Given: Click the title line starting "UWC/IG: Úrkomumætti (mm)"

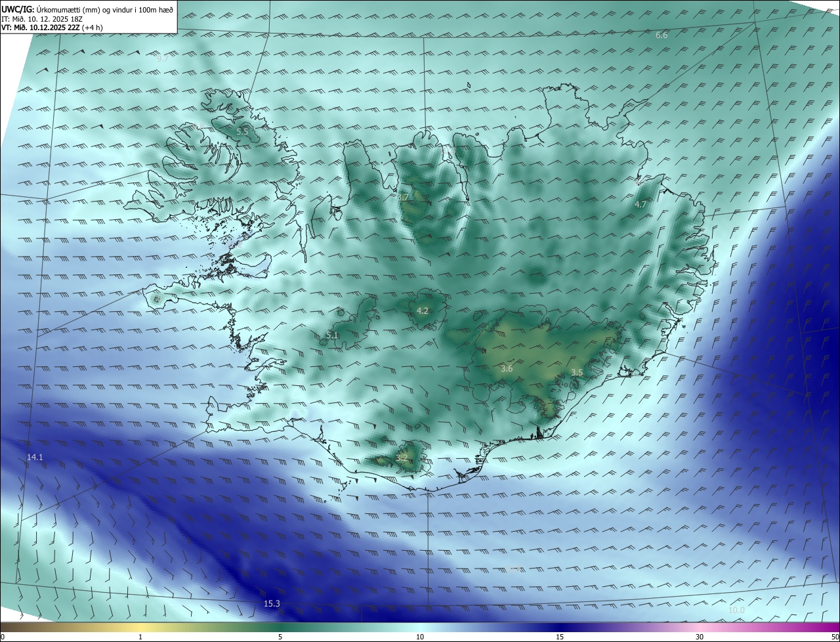Looking at the screenshot, I should (88, 9).
